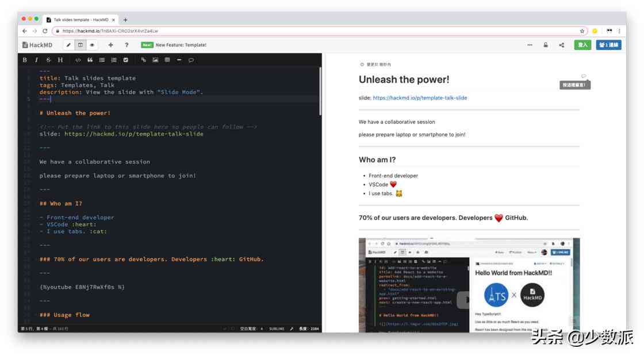Insert a table into the note
The height and width of the screenshot is (356, 644).
(167, 60)
